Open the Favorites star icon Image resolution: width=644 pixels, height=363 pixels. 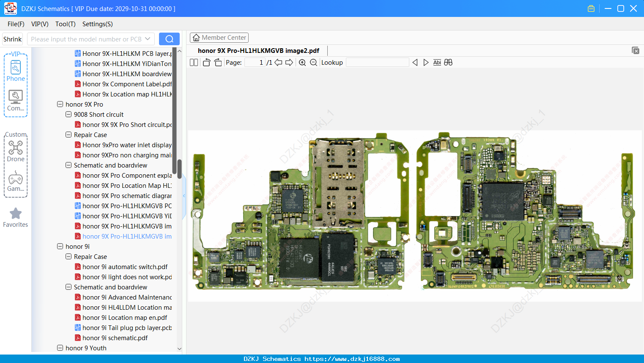coord(16,213)
